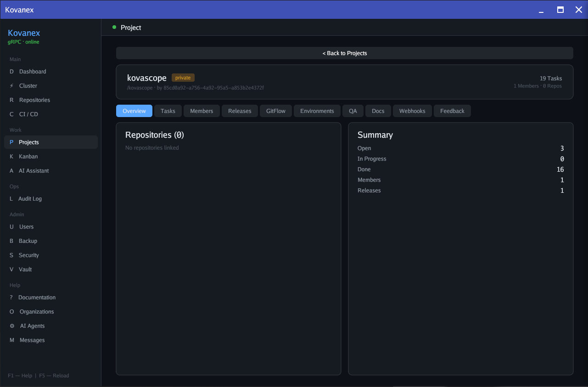The height and width of the screenshot is (387, 588).
Task: Switch to the Kanban board
Action: point(28,156)
